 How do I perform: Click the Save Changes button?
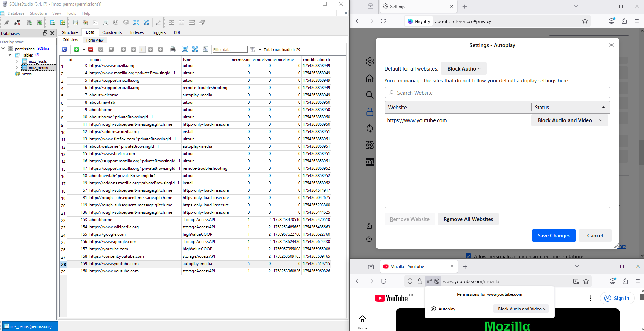554,236
